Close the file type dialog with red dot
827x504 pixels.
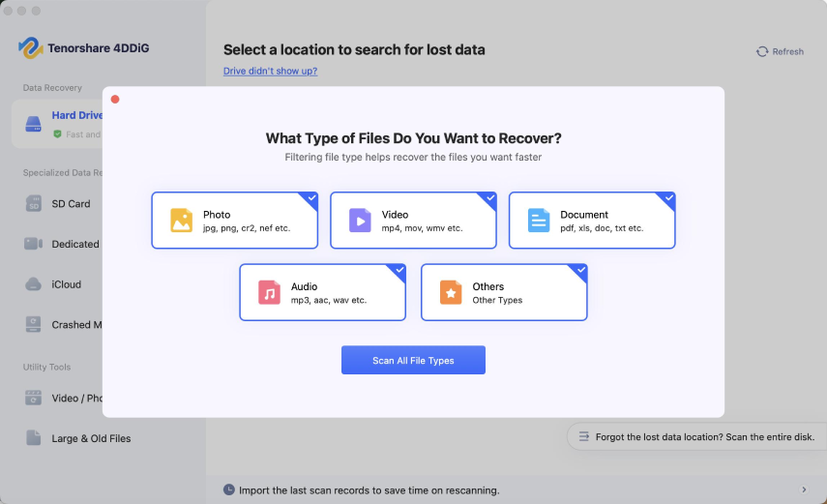(115, 99)
